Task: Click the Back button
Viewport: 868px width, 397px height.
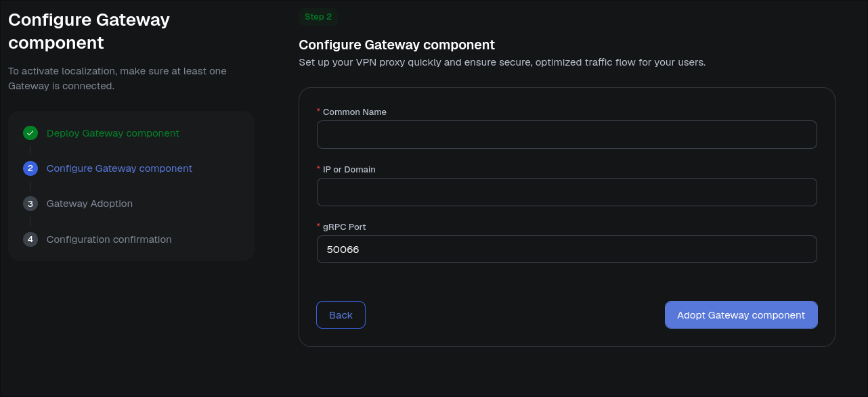Action: point(341,315)
